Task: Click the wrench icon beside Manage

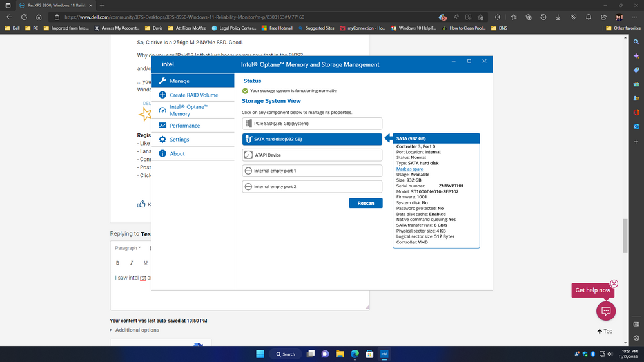Action: (x=162, y=81)
